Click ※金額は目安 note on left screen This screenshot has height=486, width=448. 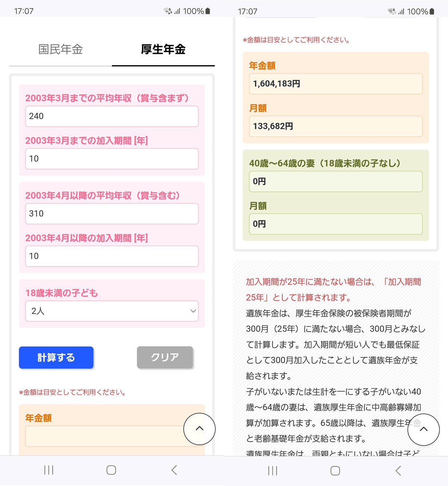(x=72, y=392)
